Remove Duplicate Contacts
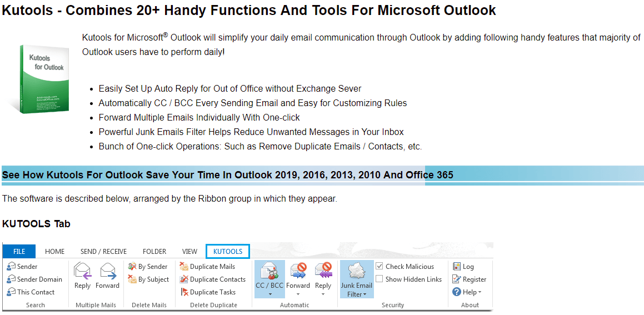The width and height of the screenshot is (644, 315). (213, 279)
